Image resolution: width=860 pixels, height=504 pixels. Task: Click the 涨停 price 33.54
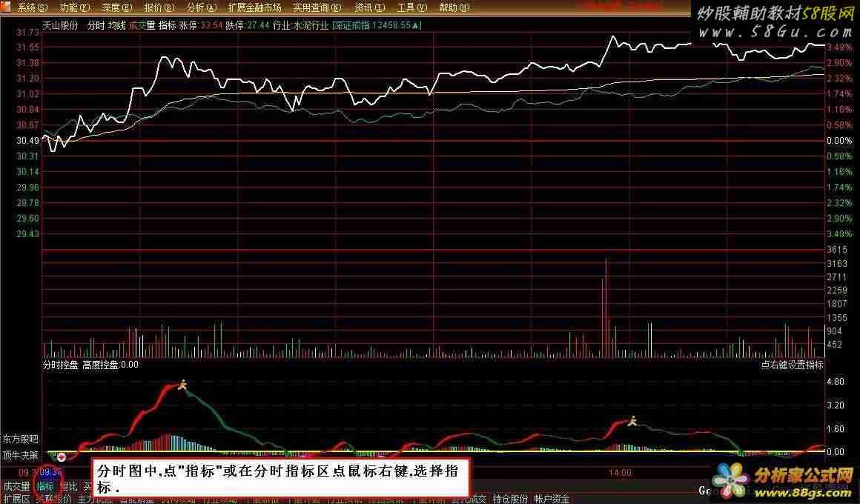(212, 25)
